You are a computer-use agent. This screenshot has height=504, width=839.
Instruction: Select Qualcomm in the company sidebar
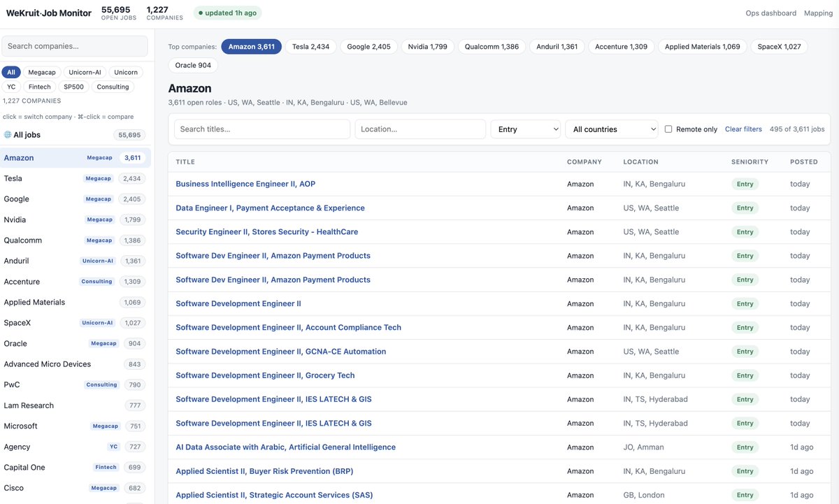[75, 240]
